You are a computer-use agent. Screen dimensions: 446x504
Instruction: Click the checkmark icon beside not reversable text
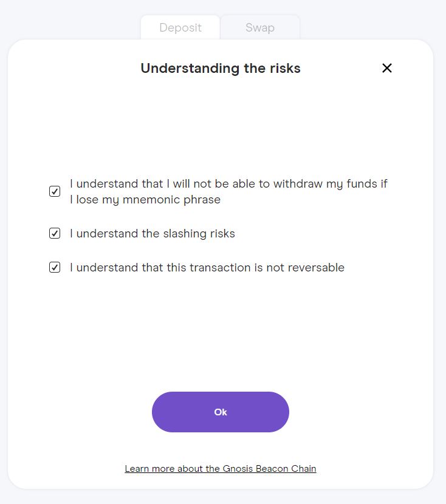pyautogui.click(x=55, y=267)
